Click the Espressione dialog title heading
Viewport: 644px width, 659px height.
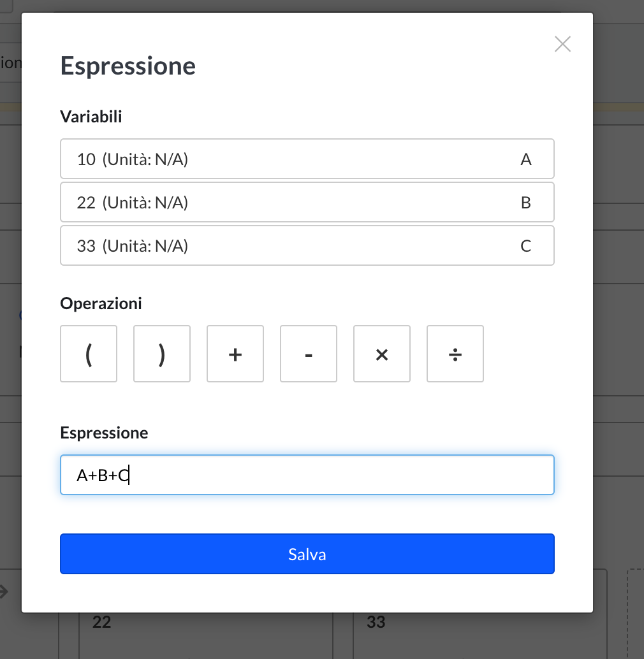[128, 66]
